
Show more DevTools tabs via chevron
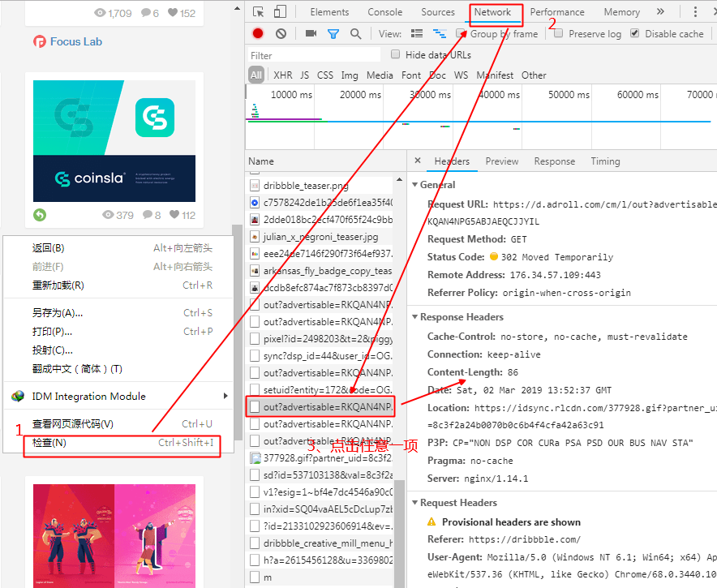[660, 12]
